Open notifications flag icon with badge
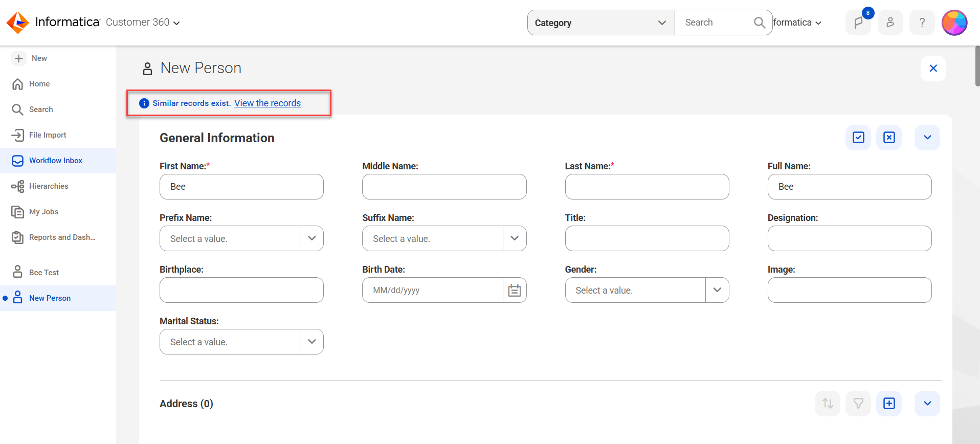The width and height of the screenshot is (980, 444). click(x=858, y=23)
